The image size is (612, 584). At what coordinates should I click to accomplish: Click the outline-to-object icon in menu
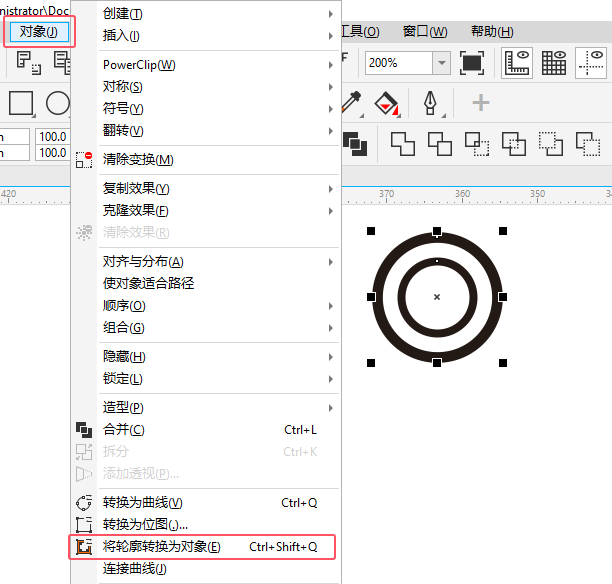click(84, 547)
